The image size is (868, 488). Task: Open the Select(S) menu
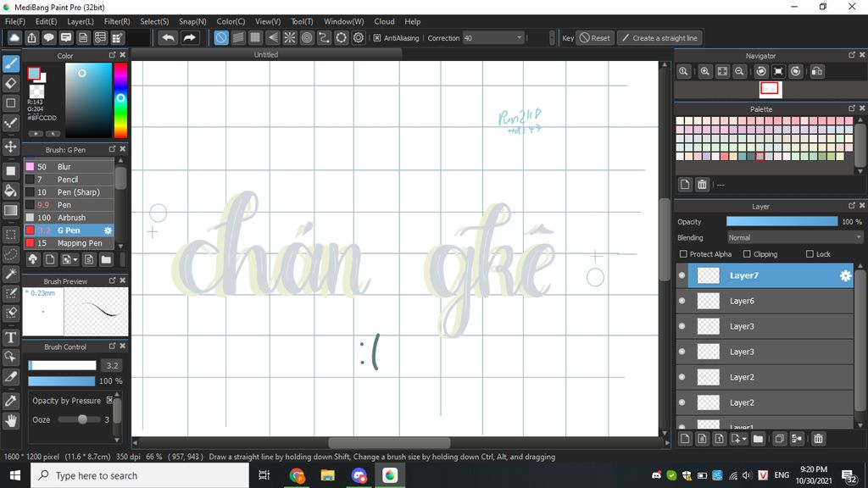coord(154,21)
